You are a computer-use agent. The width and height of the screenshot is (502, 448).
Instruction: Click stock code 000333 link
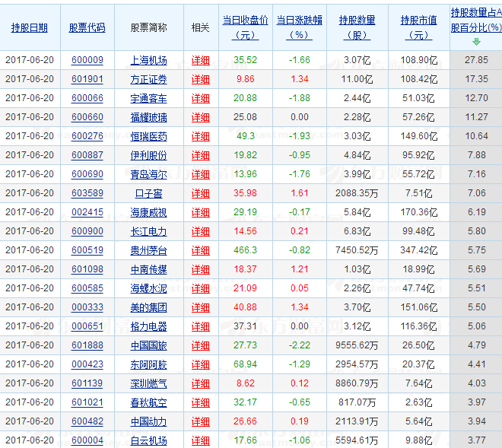click(87, 307)
